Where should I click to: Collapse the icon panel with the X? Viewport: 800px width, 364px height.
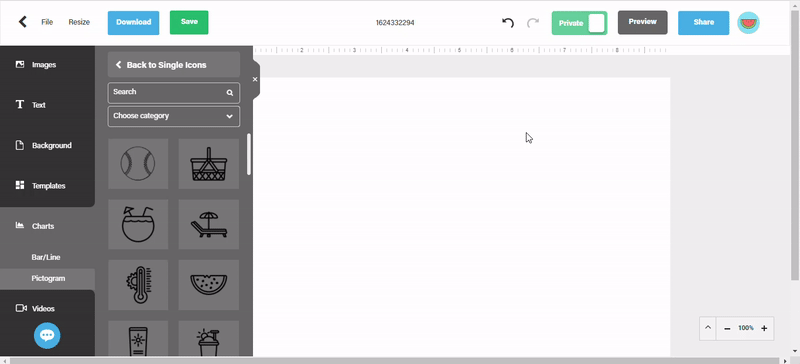coord(255,79)
